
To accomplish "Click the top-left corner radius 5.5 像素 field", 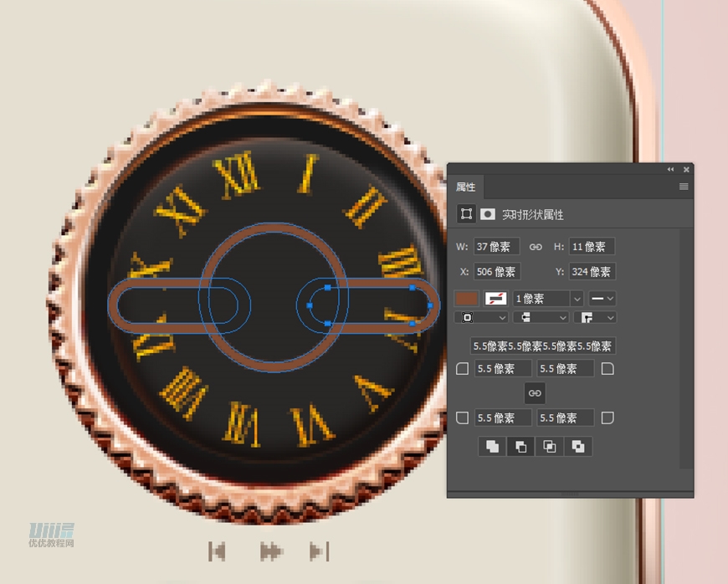I will [503, 369].
